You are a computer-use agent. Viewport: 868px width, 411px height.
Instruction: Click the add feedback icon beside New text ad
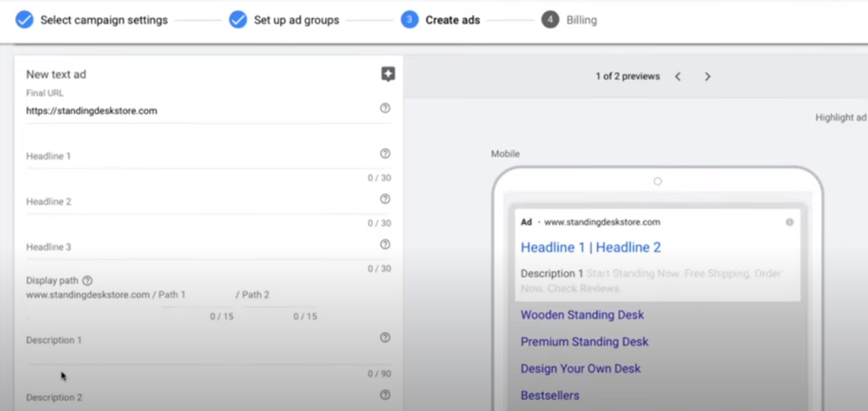pos(388,75)
